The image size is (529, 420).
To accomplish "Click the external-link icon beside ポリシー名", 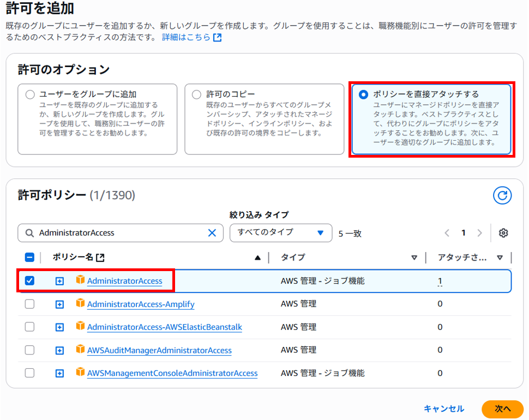I will pyautogui.click(x=100, y=257).
